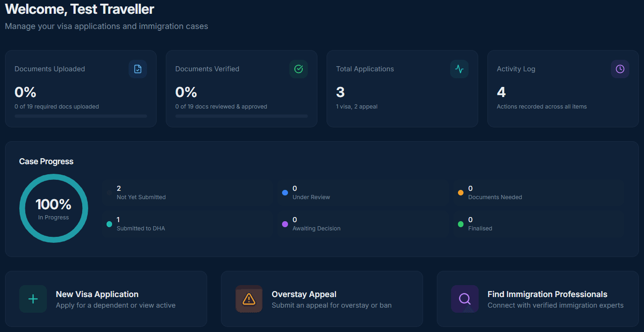Click the teal Submitted to DHA dot
Screen dimensions: 644x332
[x=109, y=224]
